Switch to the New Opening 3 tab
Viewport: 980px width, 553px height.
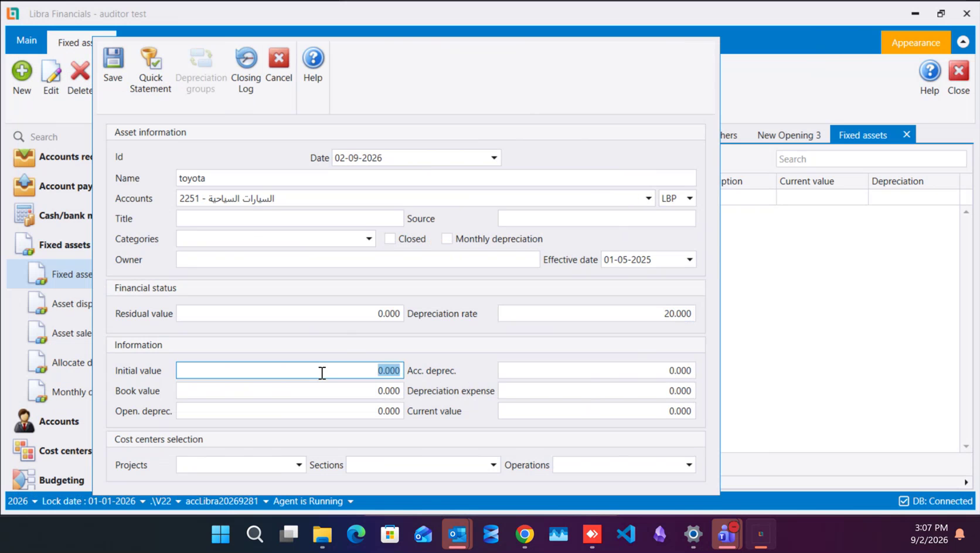(x=789, y=135)
